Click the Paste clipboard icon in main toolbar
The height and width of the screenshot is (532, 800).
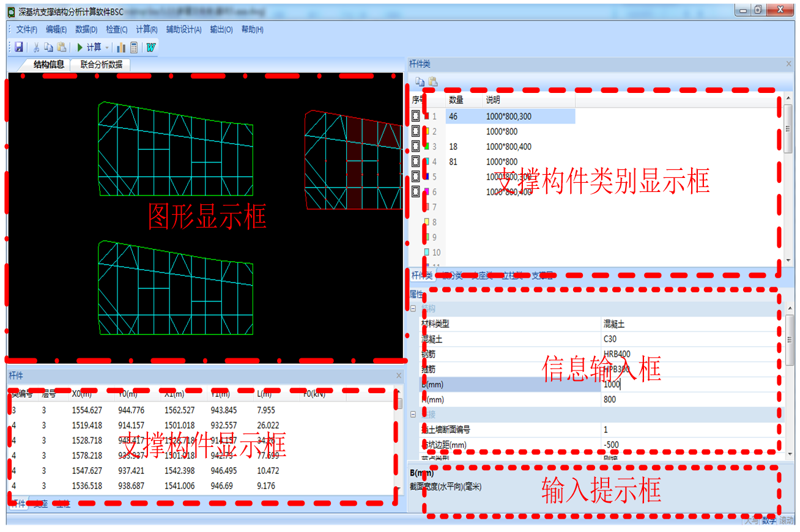(61, 47)
